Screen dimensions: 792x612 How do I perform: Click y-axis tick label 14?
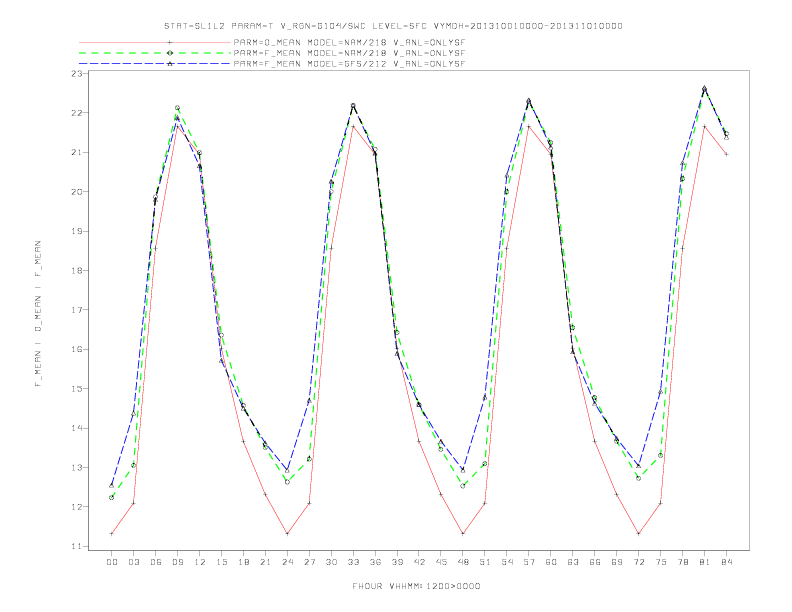(77, 428)
